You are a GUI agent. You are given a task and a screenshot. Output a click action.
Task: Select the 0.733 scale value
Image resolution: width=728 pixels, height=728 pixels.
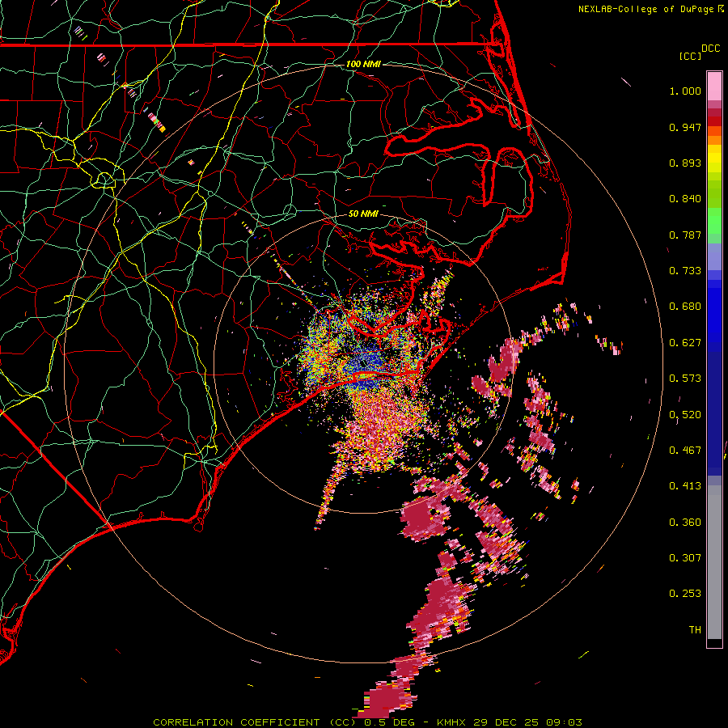pyautogui.click(x=685, y=271)
